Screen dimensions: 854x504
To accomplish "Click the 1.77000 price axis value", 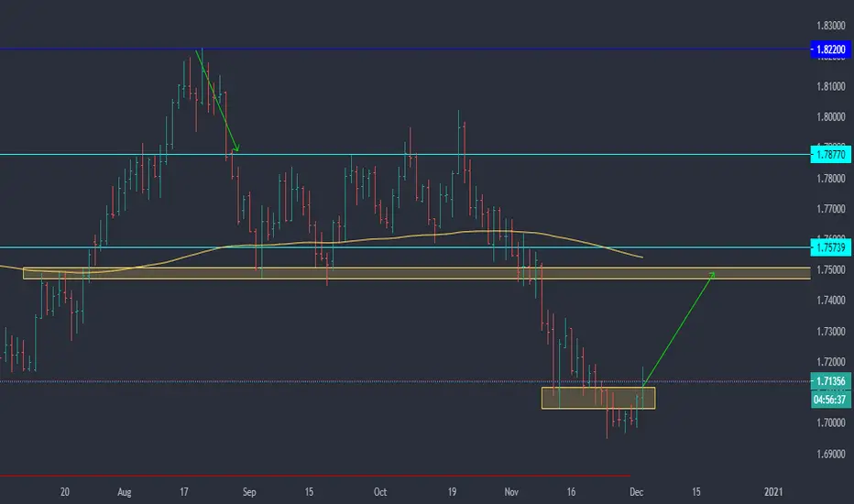I will pos(830,209).
